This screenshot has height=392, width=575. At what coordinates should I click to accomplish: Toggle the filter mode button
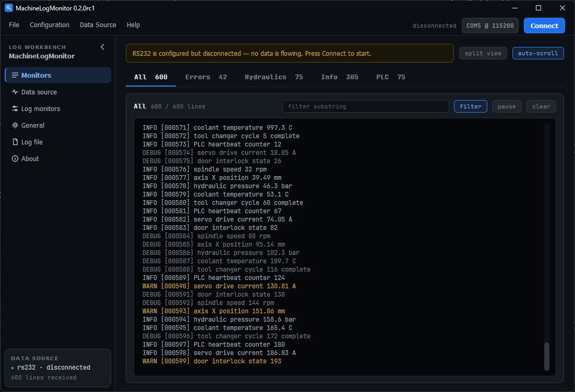[x=471, y=106]
